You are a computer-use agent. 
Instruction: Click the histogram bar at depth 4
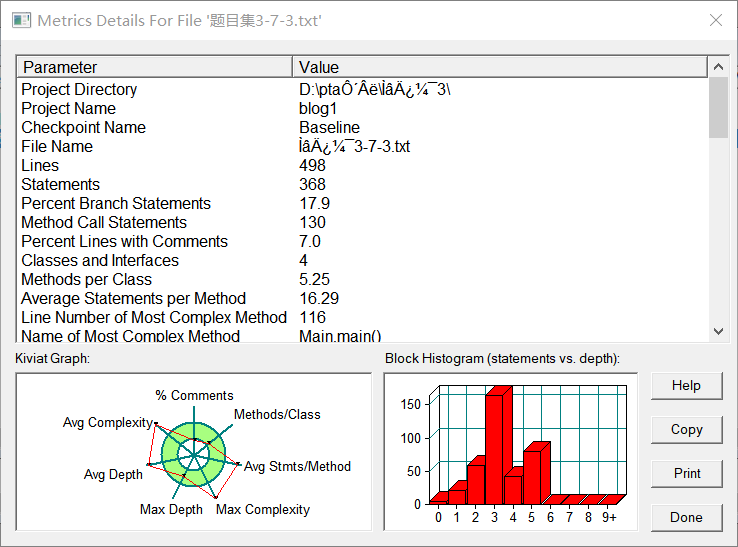tap(513, 490)
